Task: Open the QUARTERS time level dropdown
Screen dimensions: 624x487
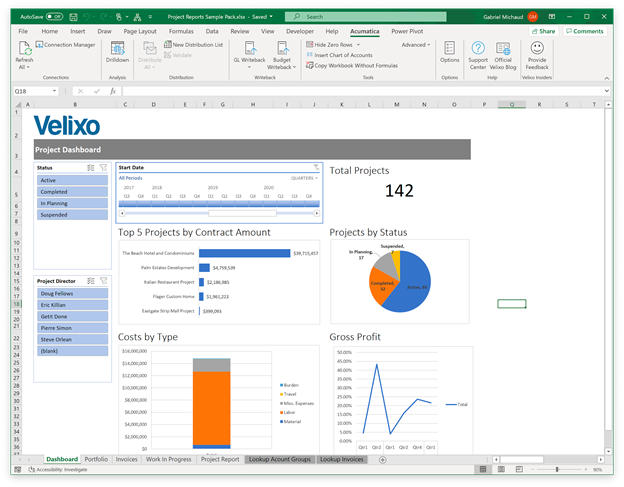Action: tap(304, 178)
